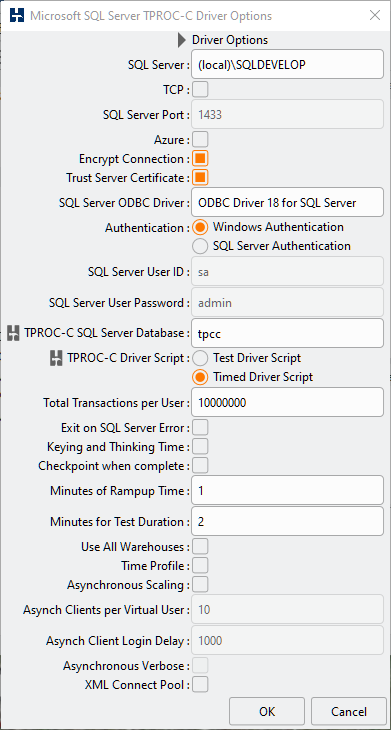Click the SQL Server User ID field
The image size is (391, 730).
coord(287,271)
